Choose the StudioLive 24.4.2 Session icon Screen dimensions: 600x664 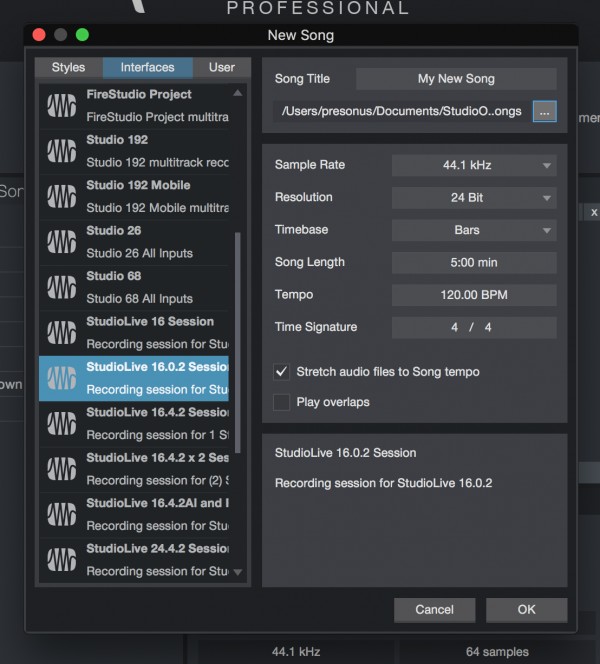(62, 559)
